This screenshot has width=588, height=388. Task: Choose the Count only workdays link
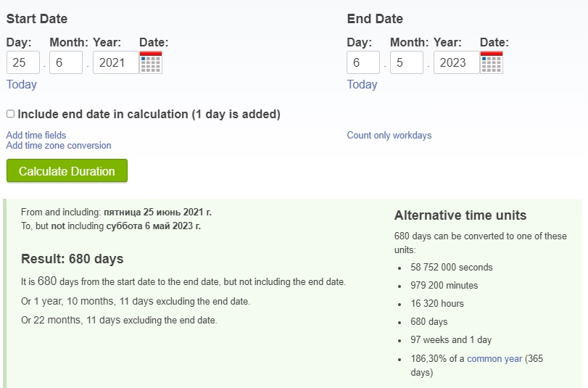point(389,135)
